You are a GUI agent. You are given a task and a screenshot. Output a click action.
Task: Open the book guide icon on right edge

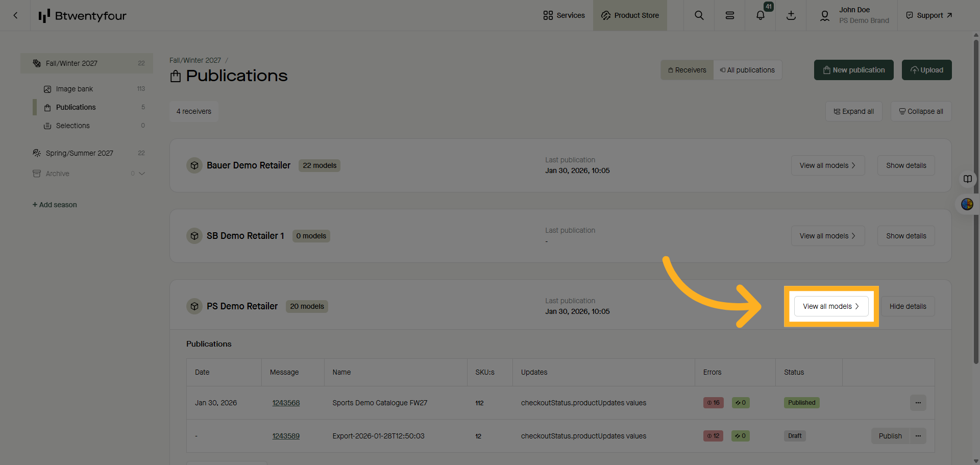(x=967, y=179)
